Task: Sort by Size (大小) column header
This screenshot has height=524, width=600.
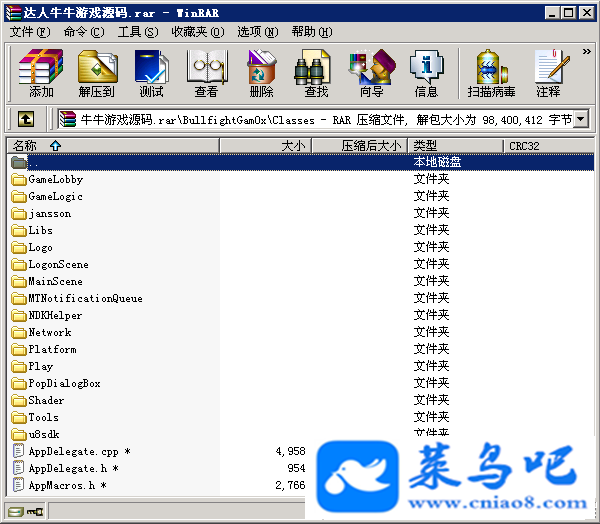Action: click(266, 146)
